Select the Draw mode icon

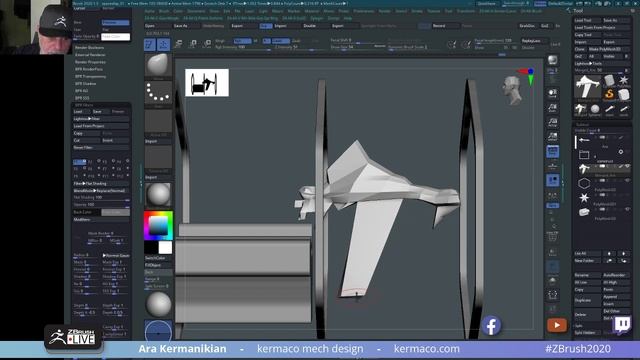click(x=164, y=44)
